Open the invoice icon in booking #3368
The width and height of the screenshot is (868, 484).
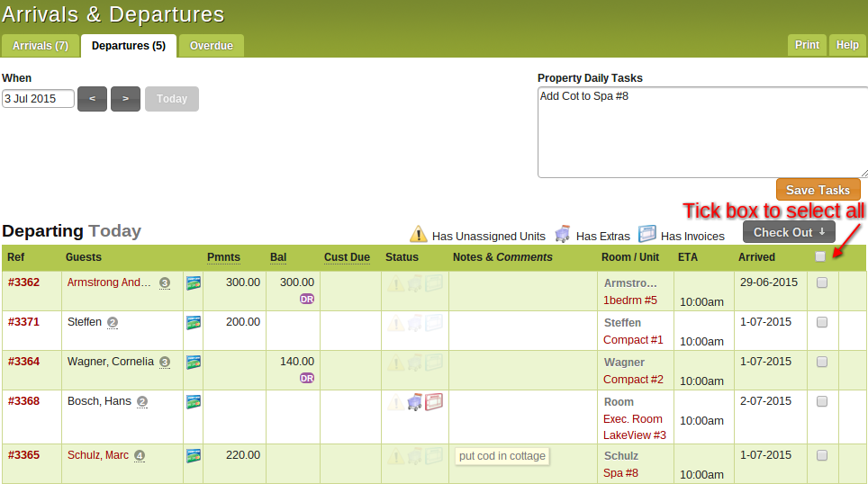click(x=434, y=402)
